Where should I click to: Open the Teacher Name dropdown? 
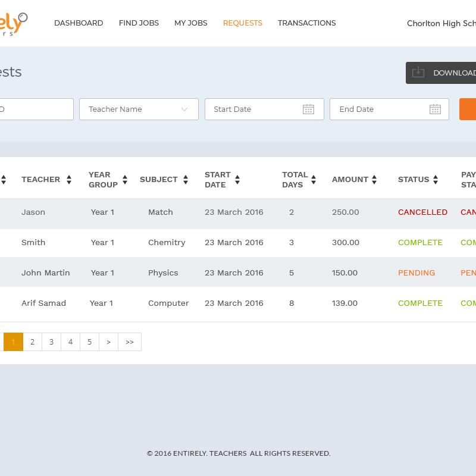pyautogui.click(x=139, y=109)
